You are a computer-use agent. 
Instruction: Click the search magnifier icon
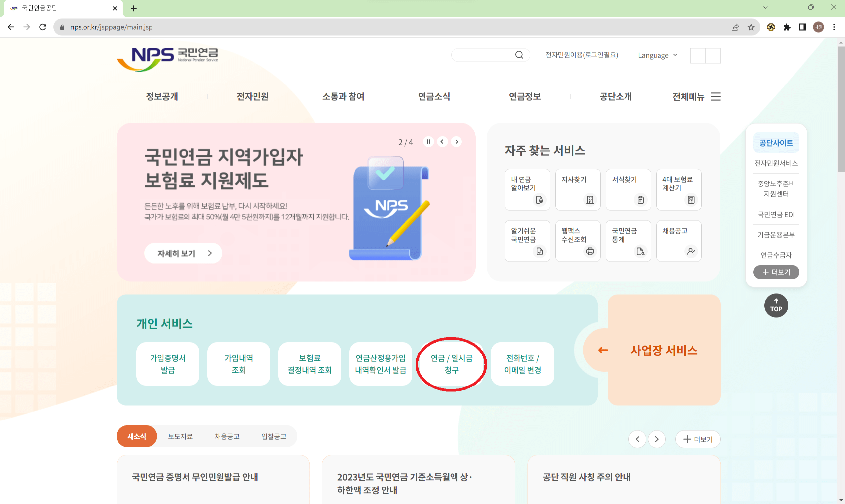click(x=519, y=55)
